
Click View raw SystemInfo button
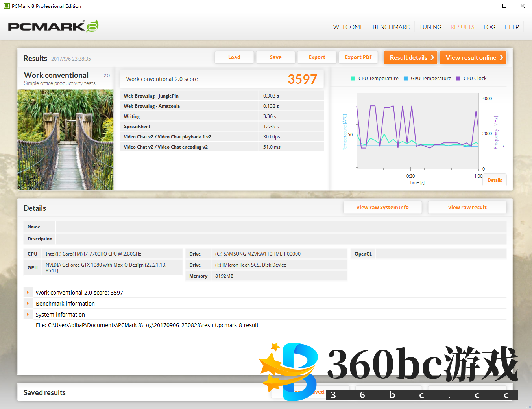click(382, 208)
